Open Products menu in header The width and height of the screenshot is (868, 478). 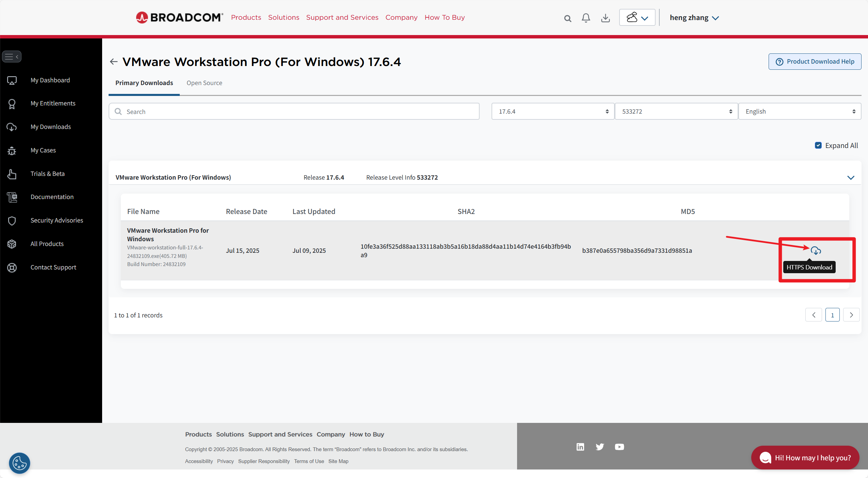click(246, 17)
